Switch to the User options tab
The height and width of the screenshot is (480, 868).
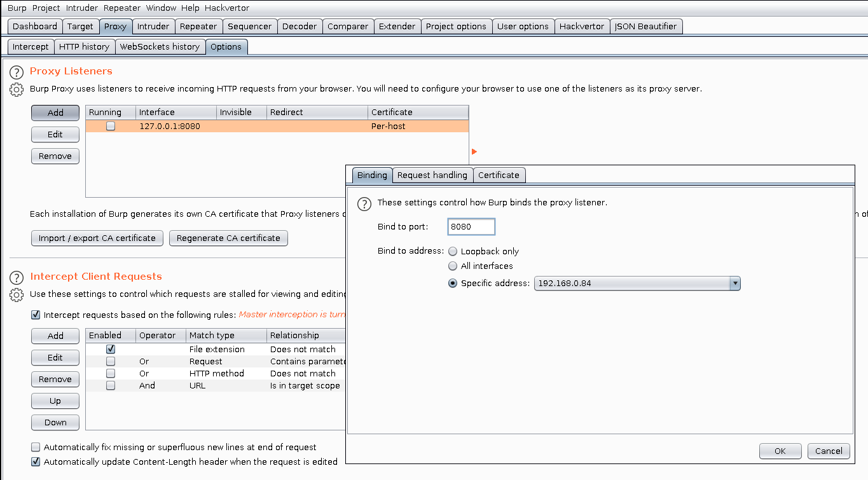point(523,26)
